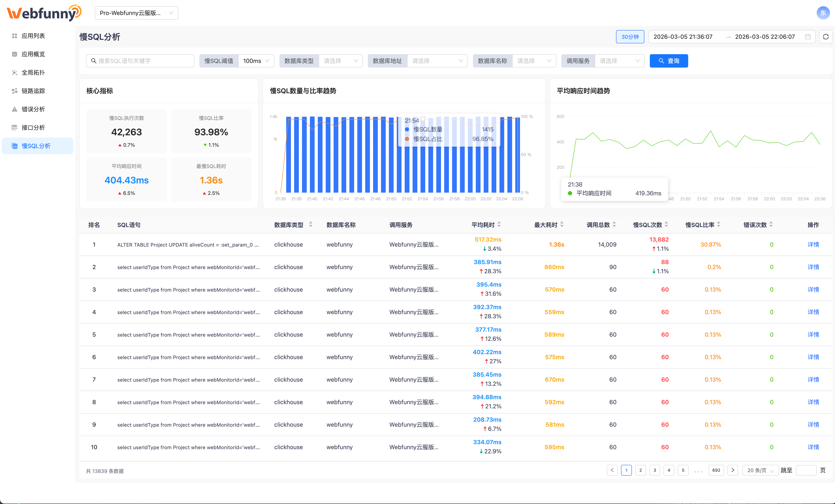Expand the 慢SQL阈值 100ms dropdown

click(x=256, y=61)
